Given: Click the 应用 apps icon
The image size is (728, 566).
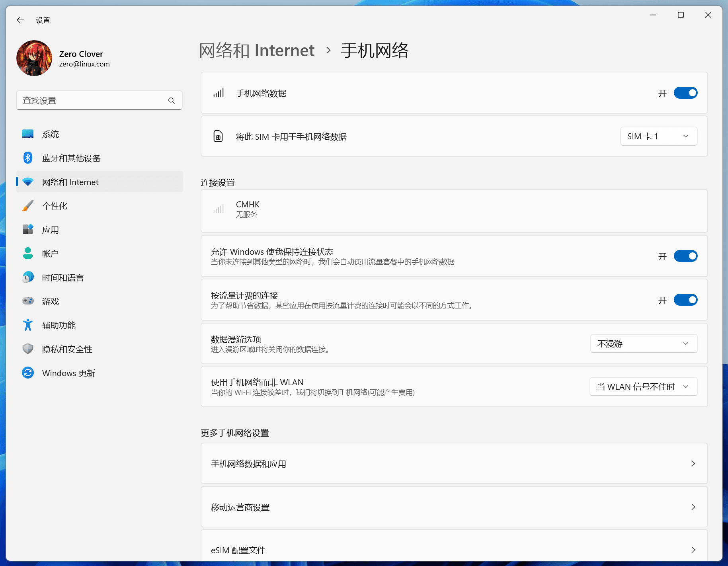Looking at the screenshot, I should 28,230.
